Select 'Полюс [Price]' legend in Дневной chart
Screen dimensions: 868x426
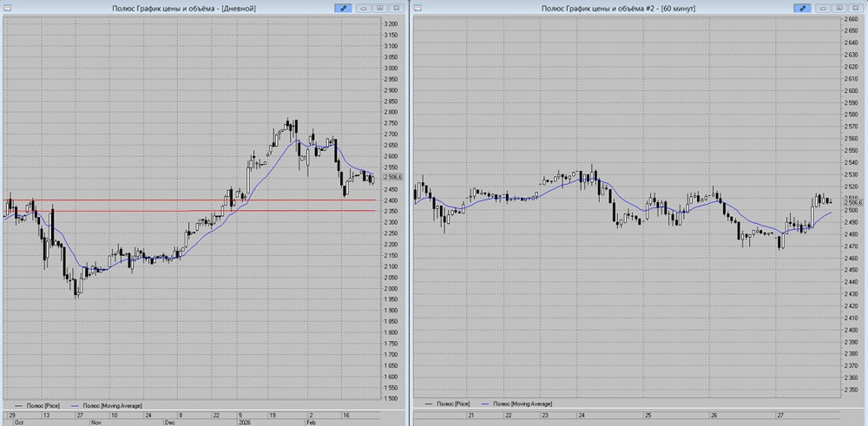click(39, 405)
